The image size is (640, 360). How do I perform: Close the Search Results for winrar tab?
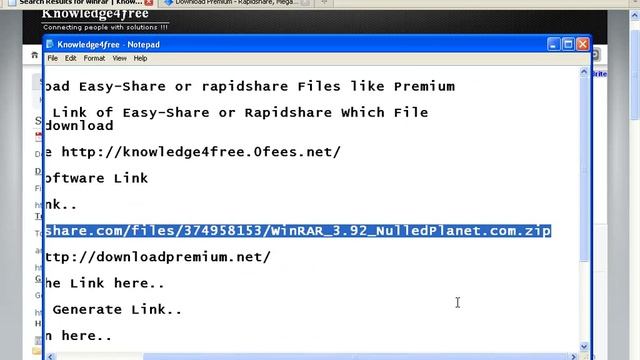point(149,2)
